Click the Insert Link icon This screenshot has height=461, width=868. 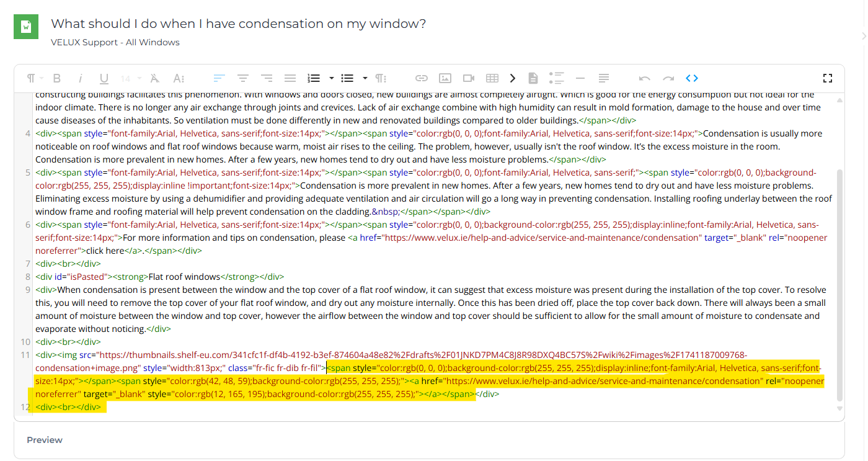coord(422,78)
